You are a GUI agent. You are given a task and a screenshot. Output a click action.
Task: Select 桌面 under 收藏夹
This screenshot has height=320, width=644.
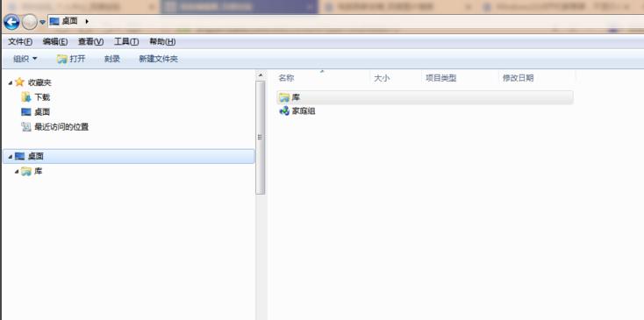click(42, 112)
